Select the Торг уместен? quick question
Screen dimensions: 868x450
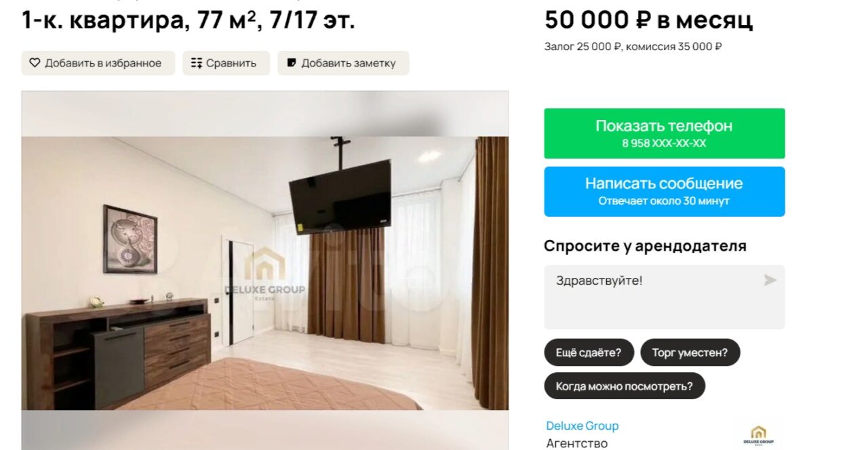[x=690, y=352]
